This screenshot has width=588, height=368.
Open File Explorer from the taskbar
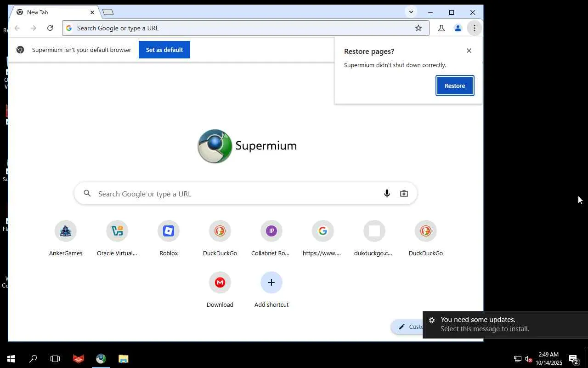(123, 359)
